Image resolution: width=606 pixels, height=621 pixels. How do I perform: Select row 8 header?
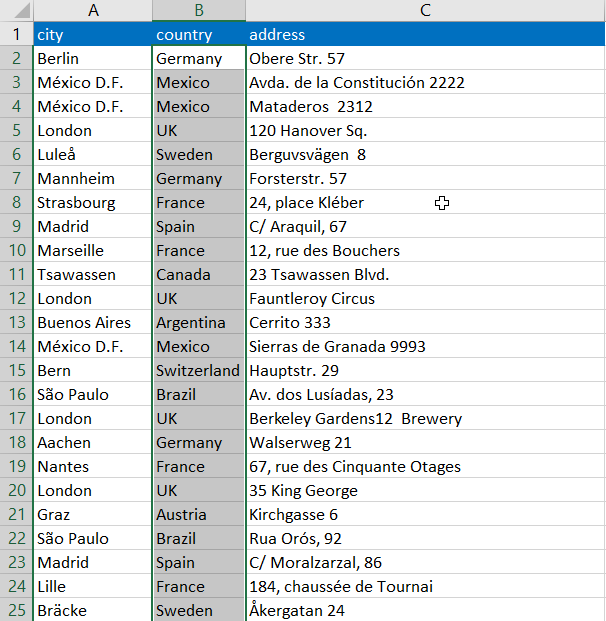coord(16,202)
